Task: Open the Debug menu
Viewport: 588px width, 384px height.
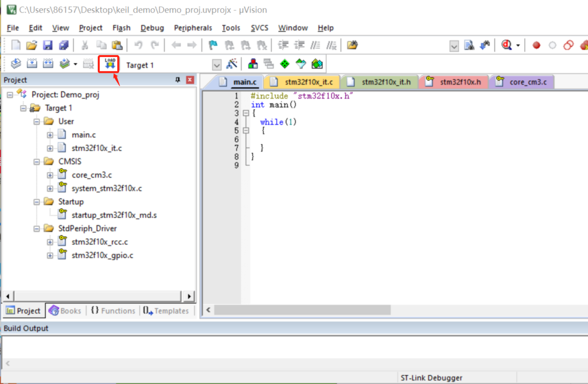Action: [x=152, y=28]
